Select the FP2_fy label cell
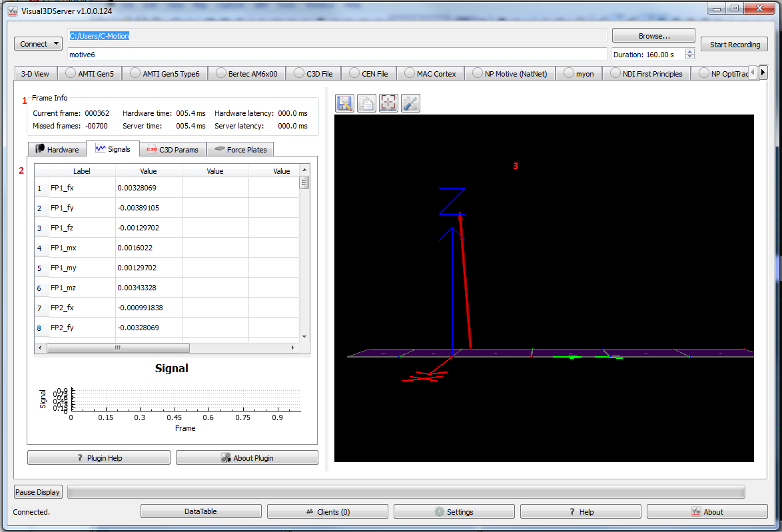 (x=83, y=328)
